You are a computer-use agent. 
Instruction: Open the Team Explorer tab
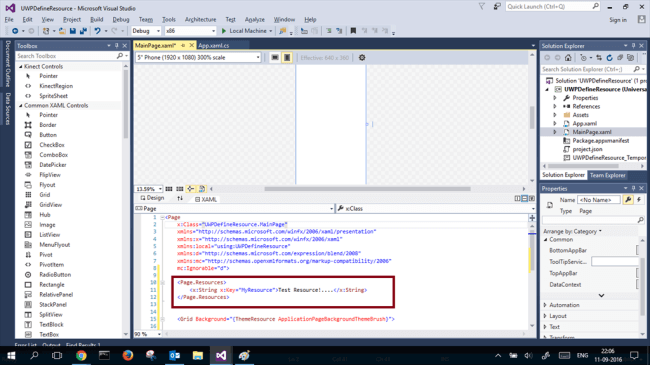tap(607, 175)
